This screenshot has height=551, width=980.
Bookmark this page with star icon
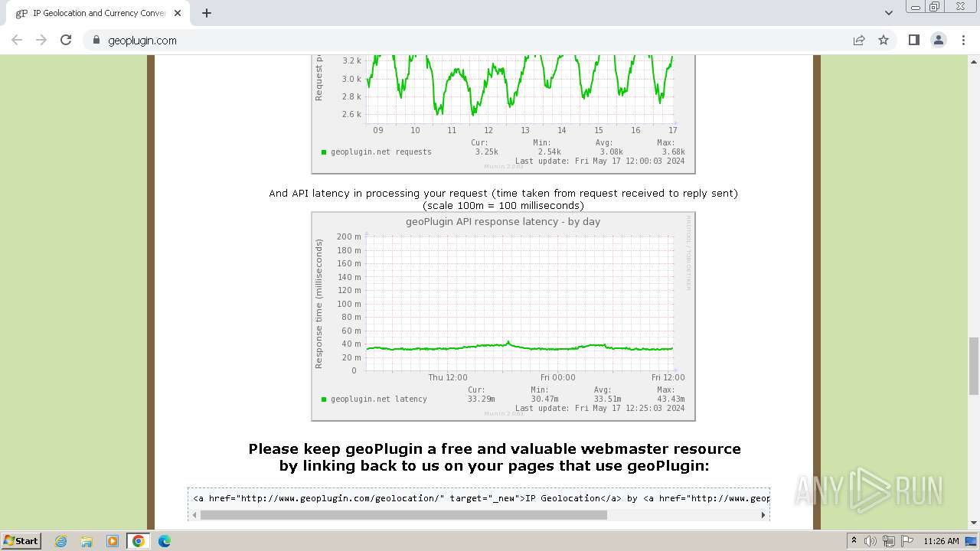tap(884, 40)
